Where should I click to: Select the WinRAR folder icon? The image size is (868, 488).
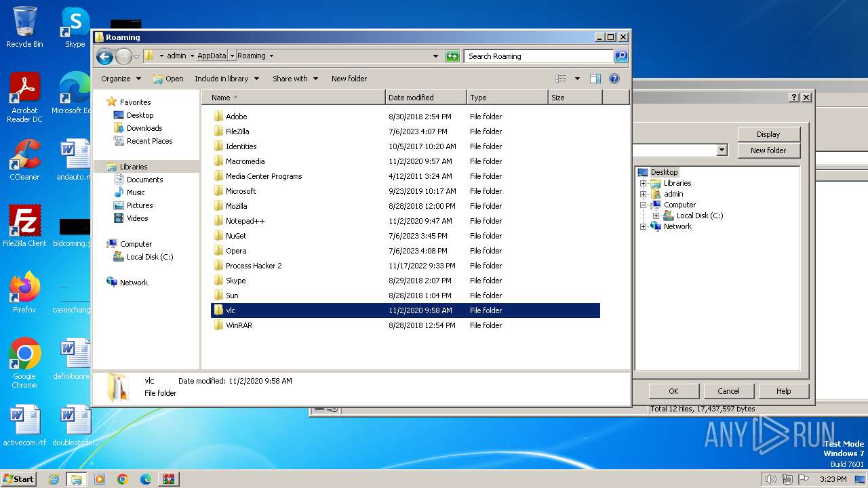coord(218,325)
